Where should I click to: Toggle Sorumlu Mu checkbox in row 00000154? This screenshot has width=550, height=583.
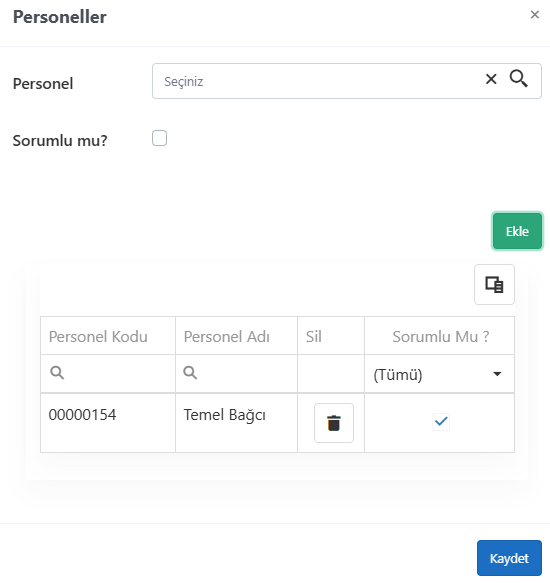[x=441, y=422]
